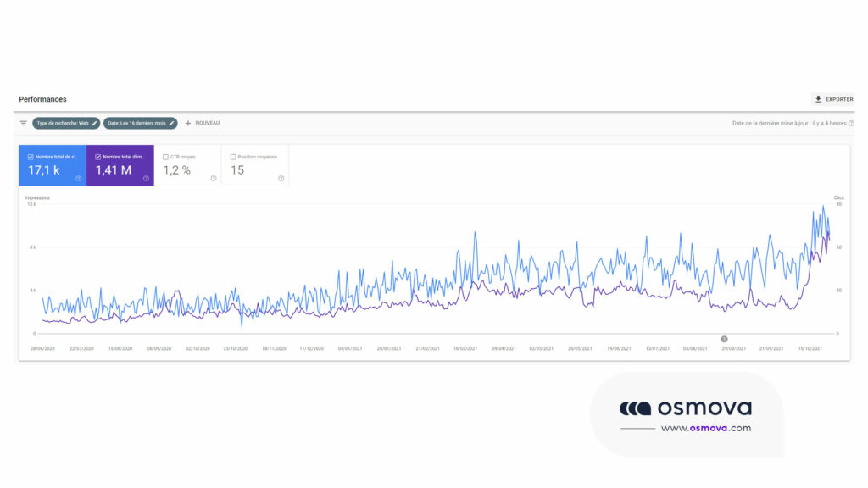Open the help icon on the impressions card
This screenshot has height=488, width=868.
[147, 178]
